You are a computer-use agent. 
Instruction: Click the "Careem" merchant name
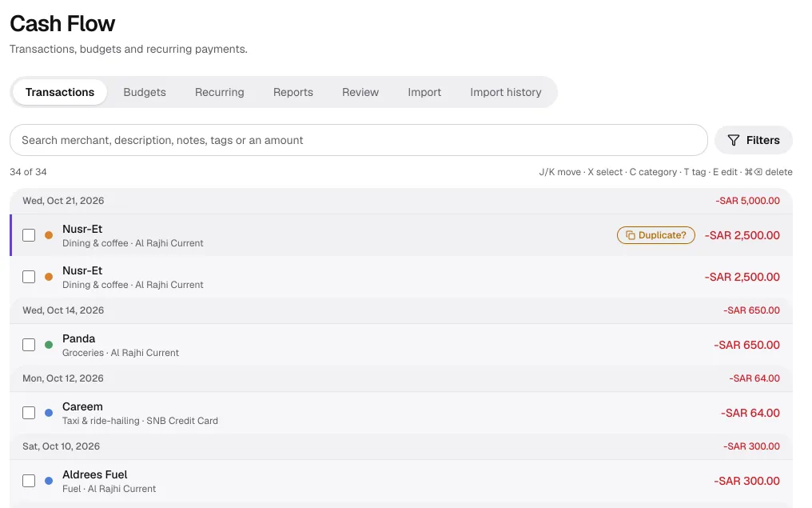[82, 406]
